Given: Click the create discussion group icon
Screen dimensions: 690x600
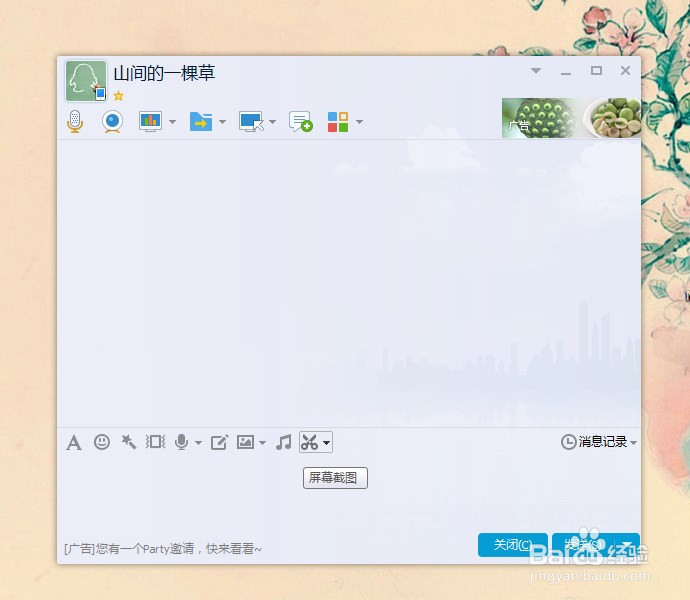Looking at the screenshot, I should pos(301,121).
